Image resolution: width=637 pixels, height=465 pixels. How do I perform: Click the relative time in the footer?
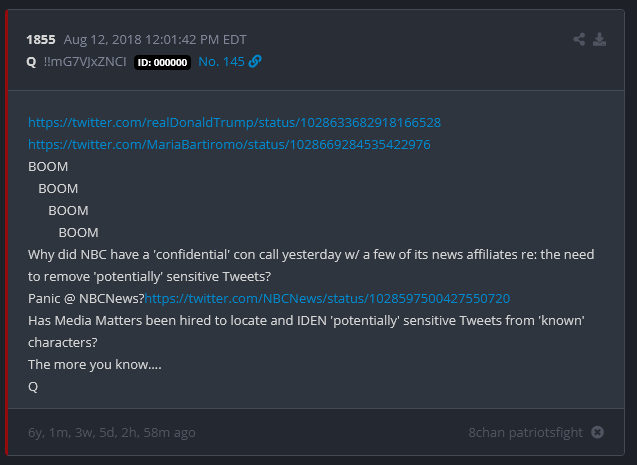coord(112,432)
